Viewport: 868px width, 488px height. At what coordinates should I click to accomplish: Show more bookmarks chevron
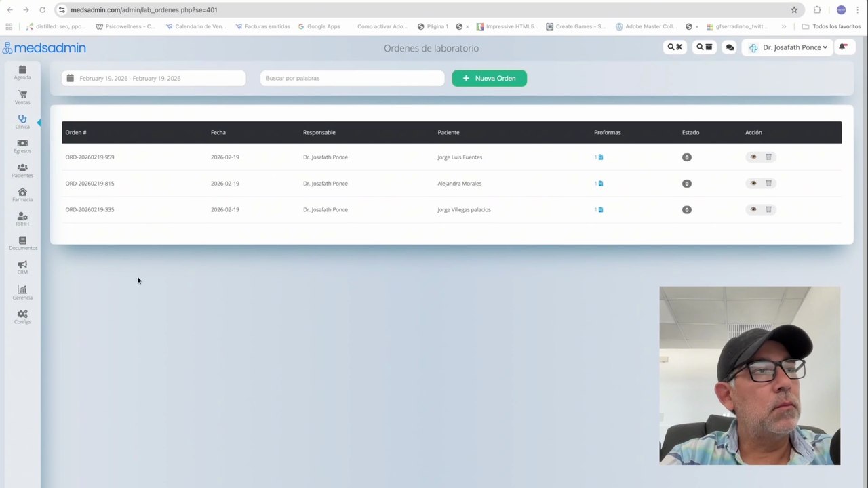point(784,26)
